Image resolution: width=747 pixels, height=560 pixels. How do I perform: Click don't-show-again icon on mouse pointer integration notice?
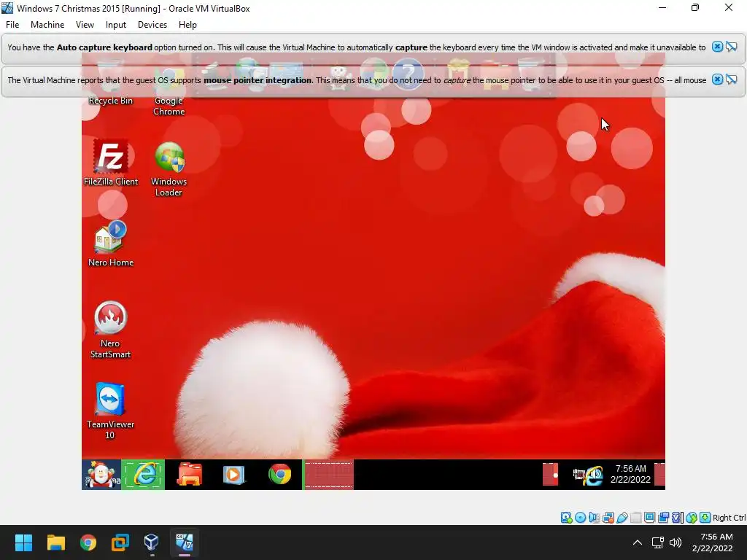(x=731, y=79)
